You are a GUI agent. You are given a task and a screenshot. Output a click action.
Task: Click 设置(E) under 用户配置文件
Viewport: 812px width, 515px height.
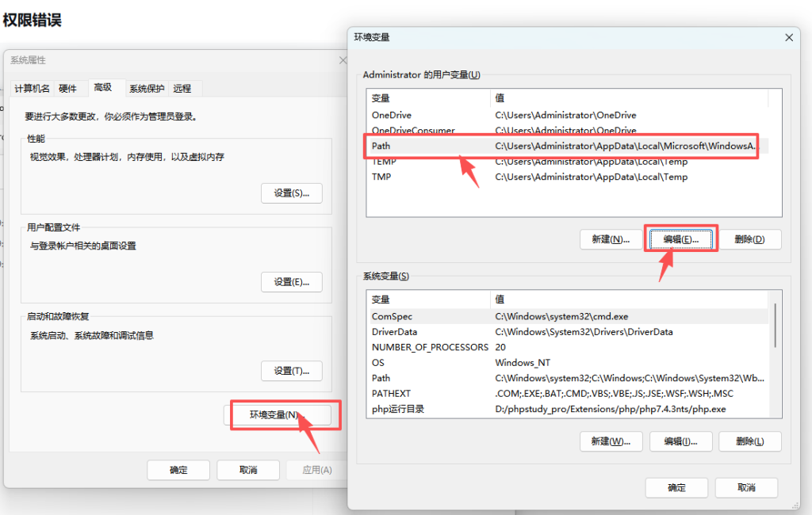click(x=291, y=281)
